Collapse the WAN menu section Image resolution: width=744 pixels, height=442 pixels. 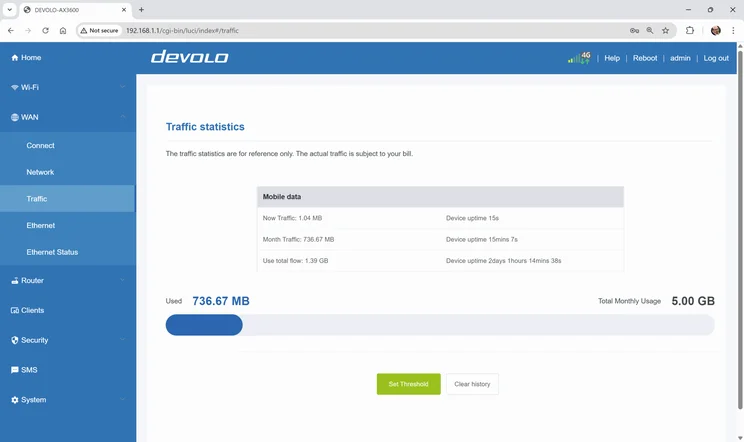123,117
